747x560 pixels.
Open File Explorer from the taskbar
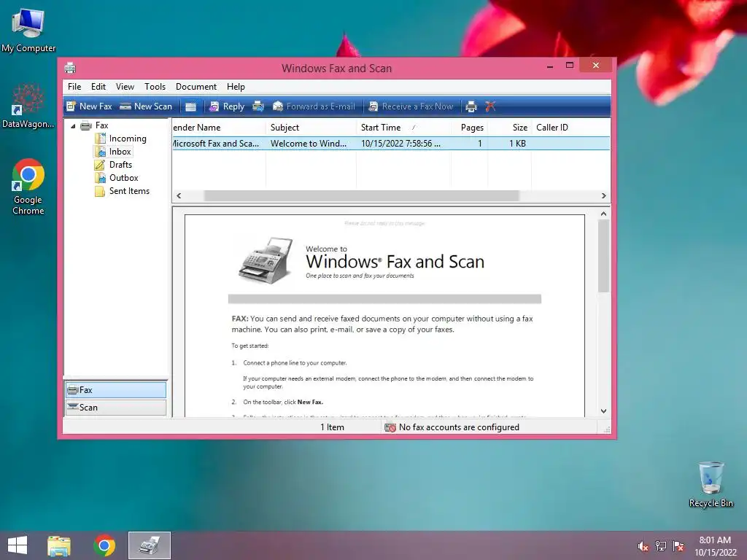59,545
